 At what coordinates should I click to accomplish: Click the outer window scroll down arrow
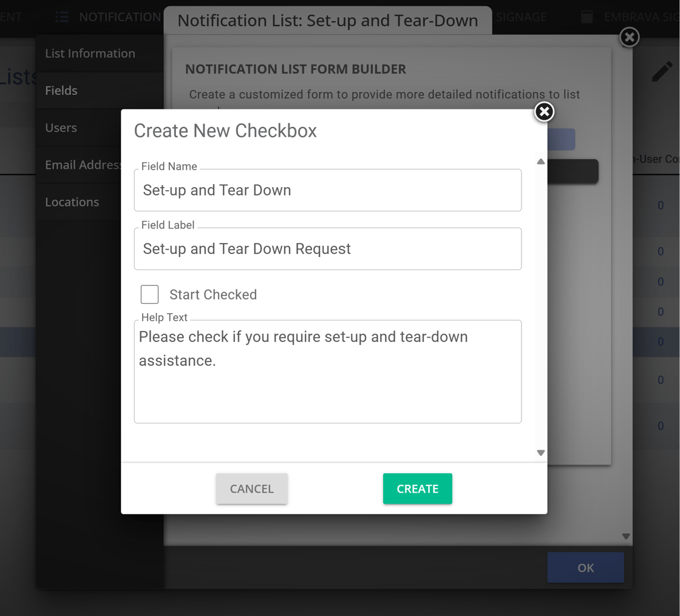click(x=626, y=536)
